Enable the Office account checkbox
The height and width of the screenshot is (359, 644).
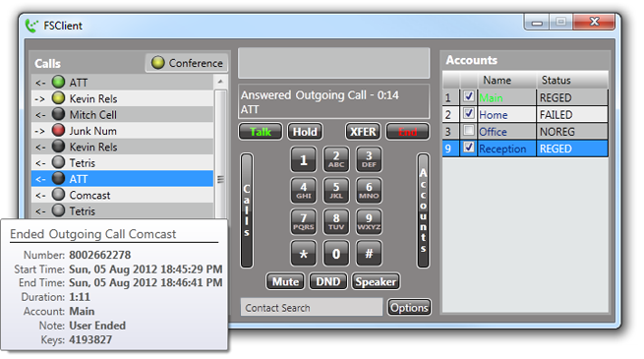point(469,130)
